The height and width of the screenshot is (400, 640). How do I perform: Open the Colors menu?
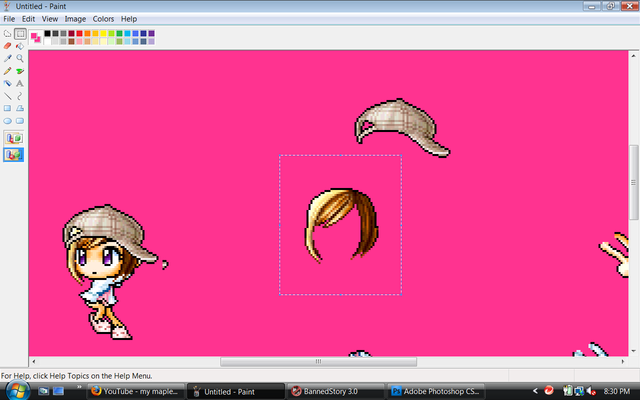coord(103,19)
